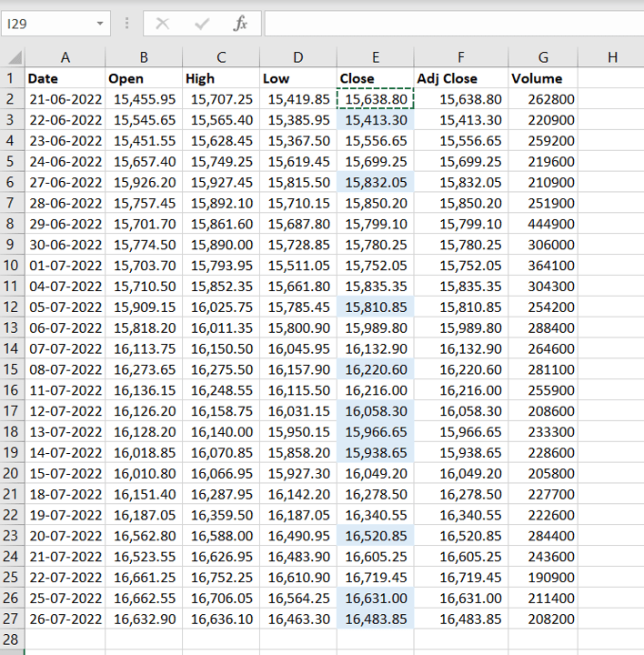Select High cell 15,749.25
Viewport: 644px width, 655px height.
(x=221, y=161)
